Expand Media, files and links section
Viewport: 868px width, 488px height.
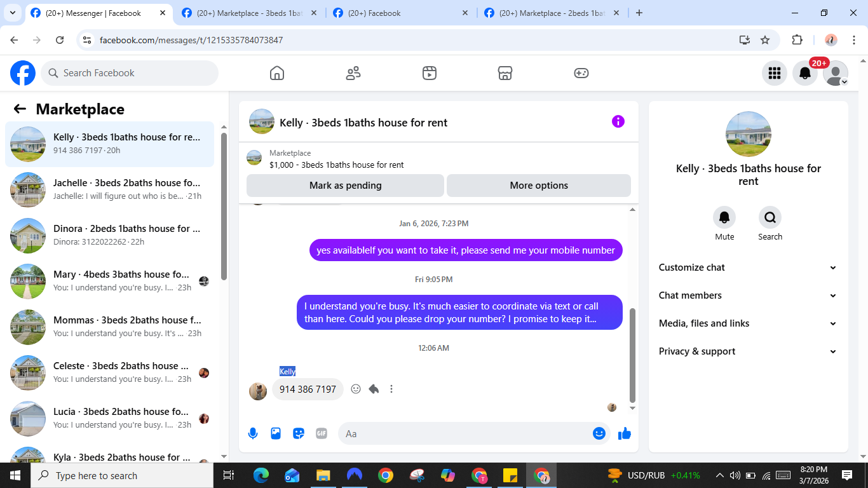pyautogui.click(x=748, y=323)
